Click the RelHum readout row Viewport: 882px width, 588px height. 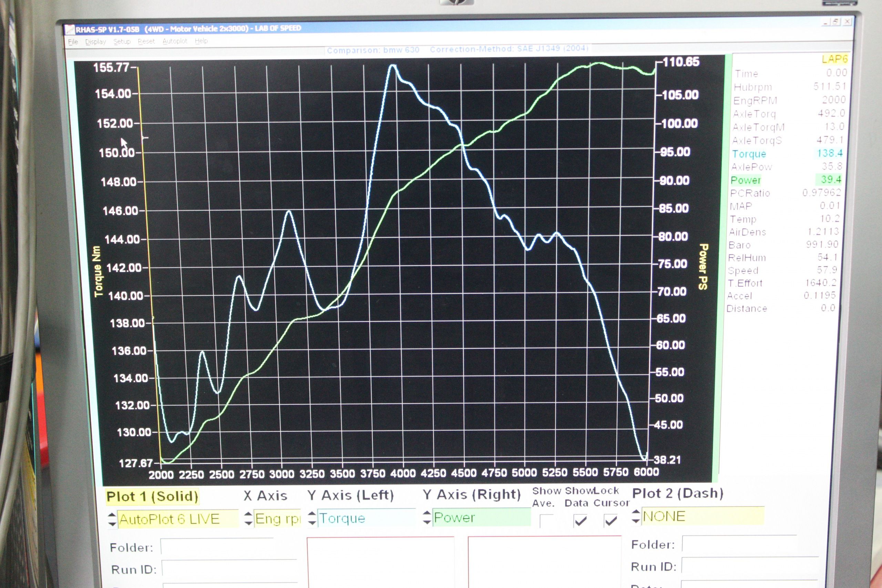pyautogui.click(x=783, y=258)
